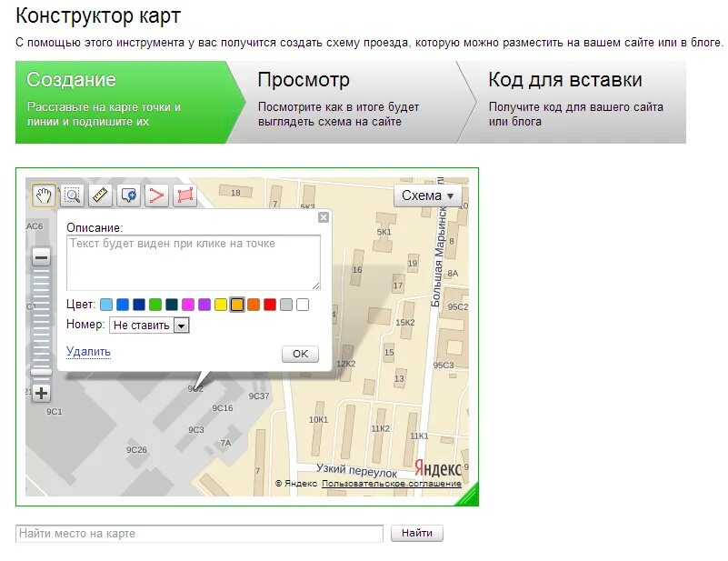This screenshot has height=561, width=728.
Task: Click the Удалить delete link
Action: point(88,352)
